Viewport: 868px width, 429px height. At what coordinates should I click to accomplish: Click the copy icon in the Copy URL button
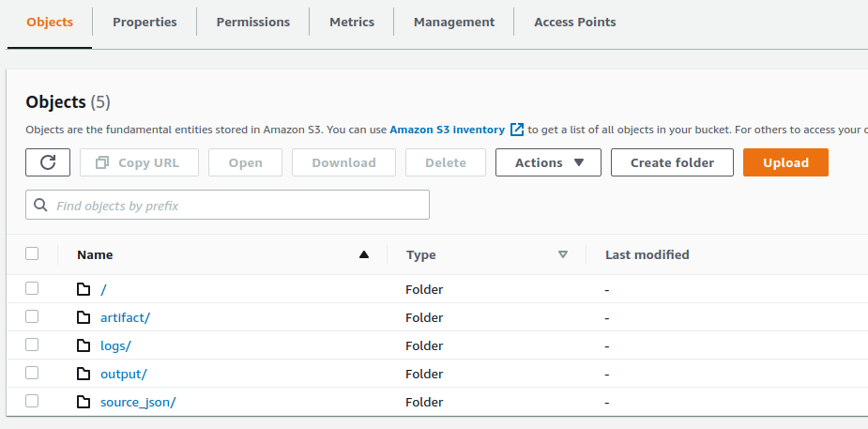click(102, 162)
